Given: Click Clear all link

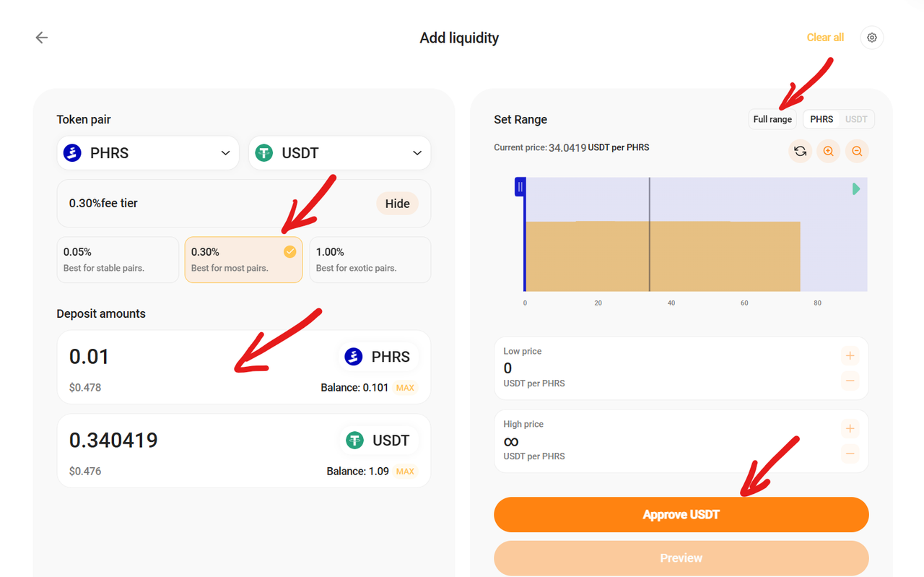Looking at the screenshot, I should (x=825, y=38).
